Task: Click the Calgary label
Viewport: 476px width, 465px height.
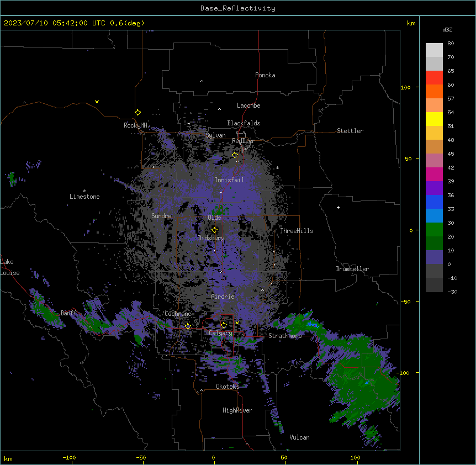Action: tap(220, 333)
